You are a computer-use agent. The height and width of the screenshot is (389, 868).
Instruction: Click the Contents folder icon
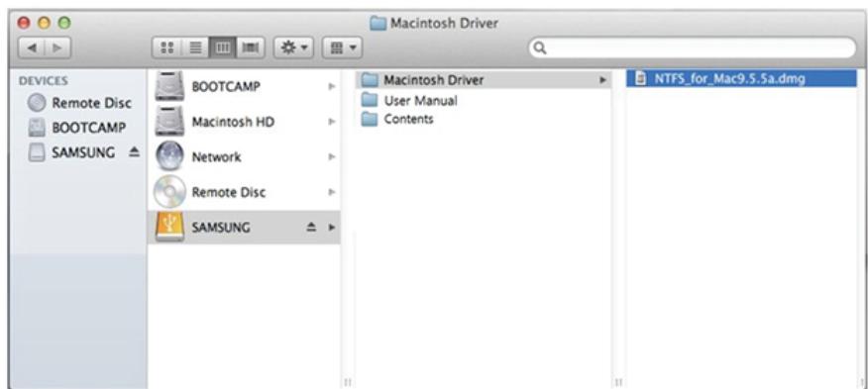click(370, 119)
